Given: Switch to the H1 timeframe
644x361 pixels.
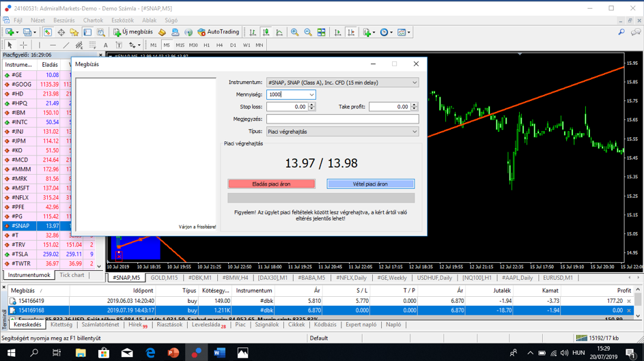Looking at the screenshot, I should [207, 45].
